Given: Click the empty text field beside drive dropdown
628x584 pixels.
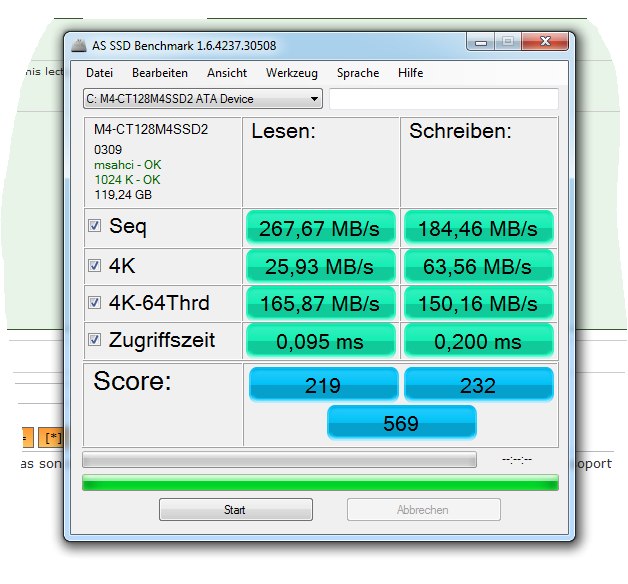Looking at the screenshot, I should point(444,99).
